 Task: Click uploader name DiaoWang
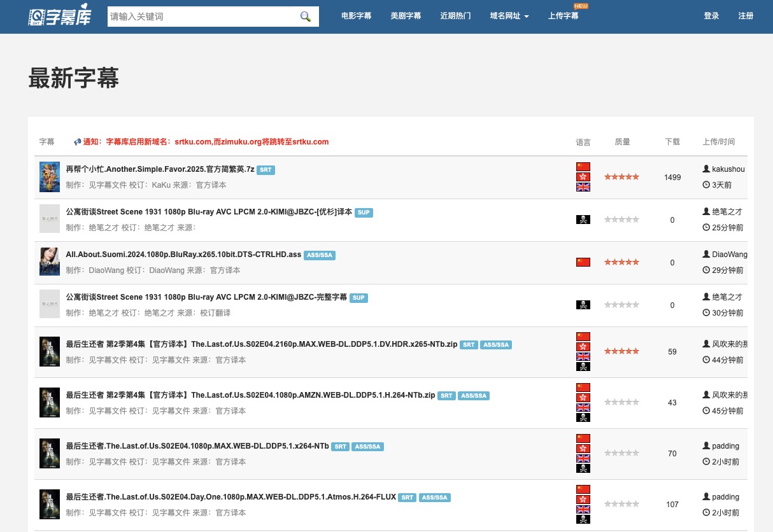(729, 255)
